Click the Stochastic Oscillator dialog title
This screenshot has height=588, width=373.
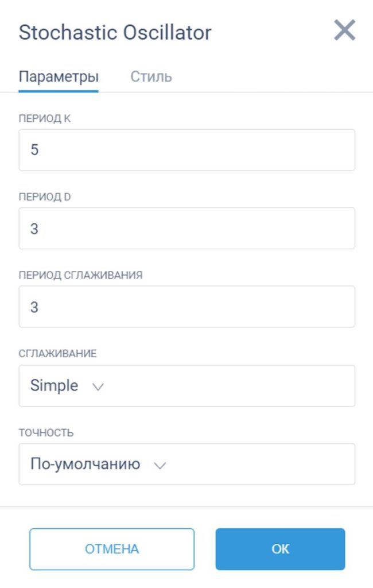115,33
